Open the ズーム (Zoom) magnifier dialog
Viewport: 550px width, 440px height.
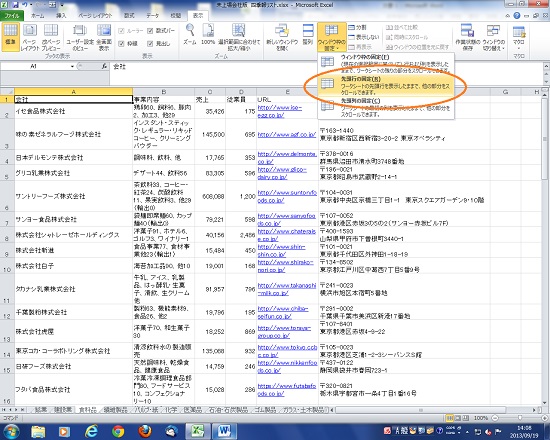[x=190, y=34]
